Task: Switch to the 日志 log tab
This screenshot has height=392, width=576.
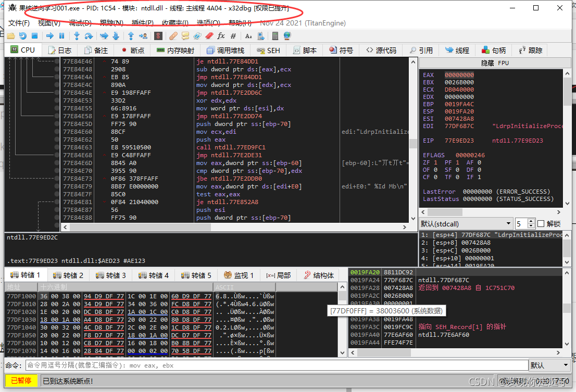Action: tap(60, 50)
